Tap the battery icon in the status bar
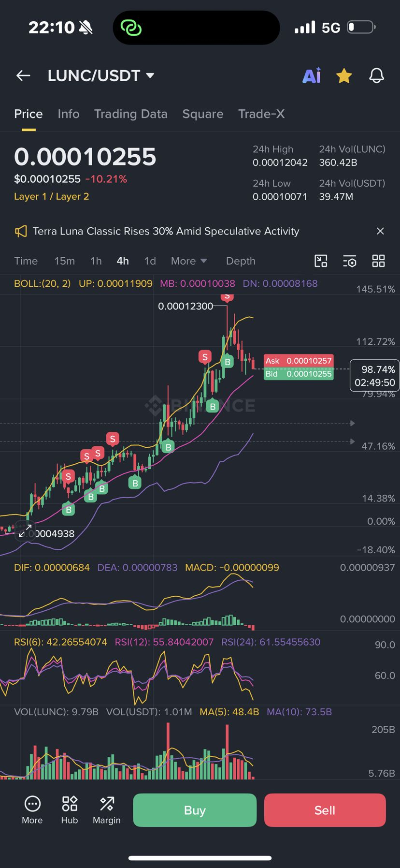The image size is (400, 868). pyautogui.click(x=361, y=27)
